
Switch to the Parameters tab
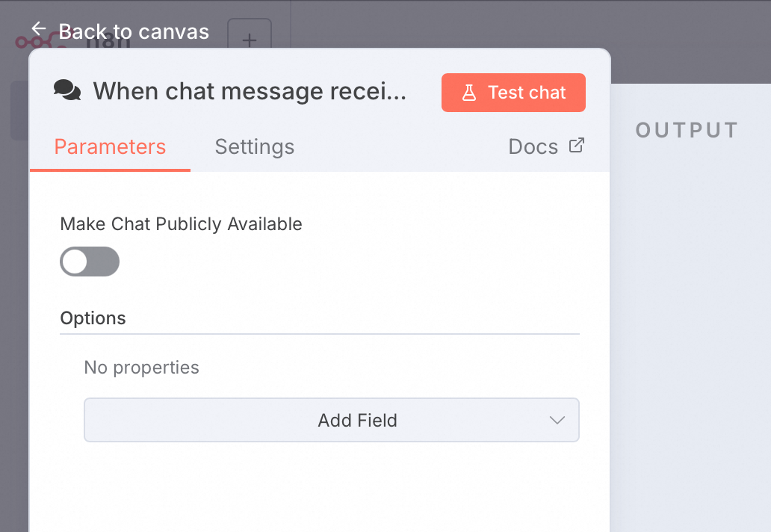[110, 146]
